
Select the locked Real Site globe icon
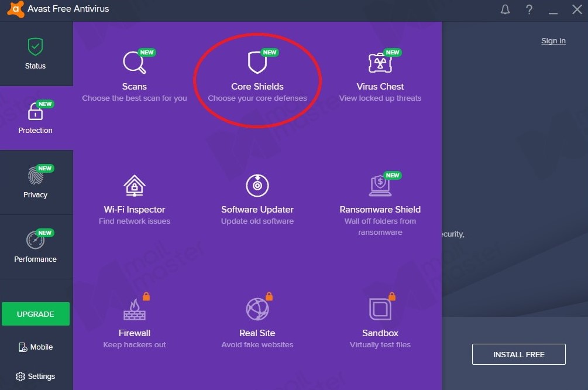tap(257, 309)
